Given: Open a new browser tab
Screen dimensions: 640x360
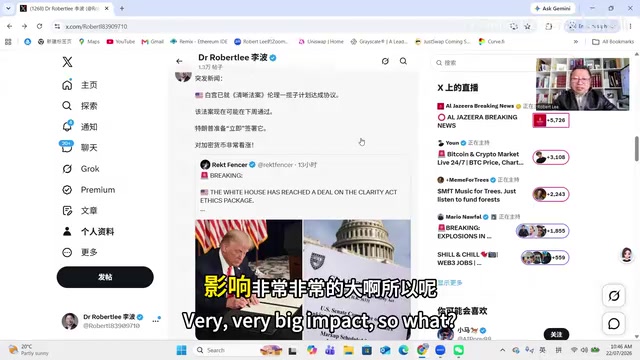Looking at the screenshot, I should pyautogui.click(x=122, y=8).
